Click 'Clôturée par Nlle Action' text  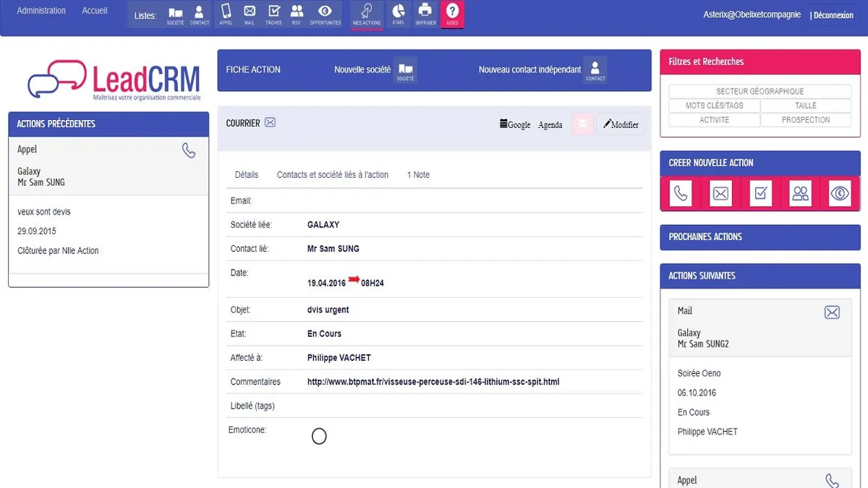(58, 251)
